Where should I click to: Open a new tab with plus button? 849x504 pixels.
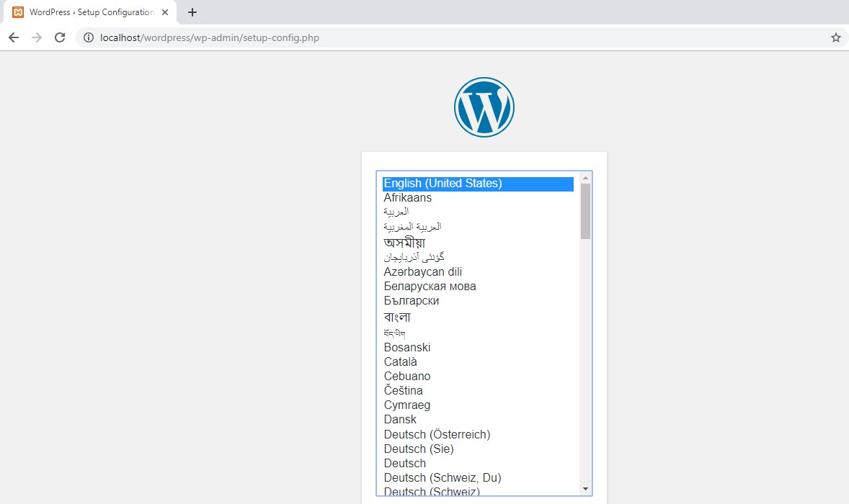tap(192, 12)
